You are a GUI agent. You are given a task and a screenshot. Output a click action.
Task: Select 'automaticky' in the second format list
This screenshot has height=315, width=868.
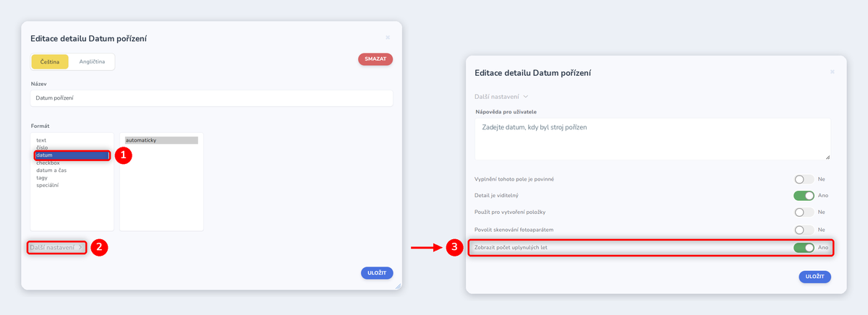coord(161,140)
